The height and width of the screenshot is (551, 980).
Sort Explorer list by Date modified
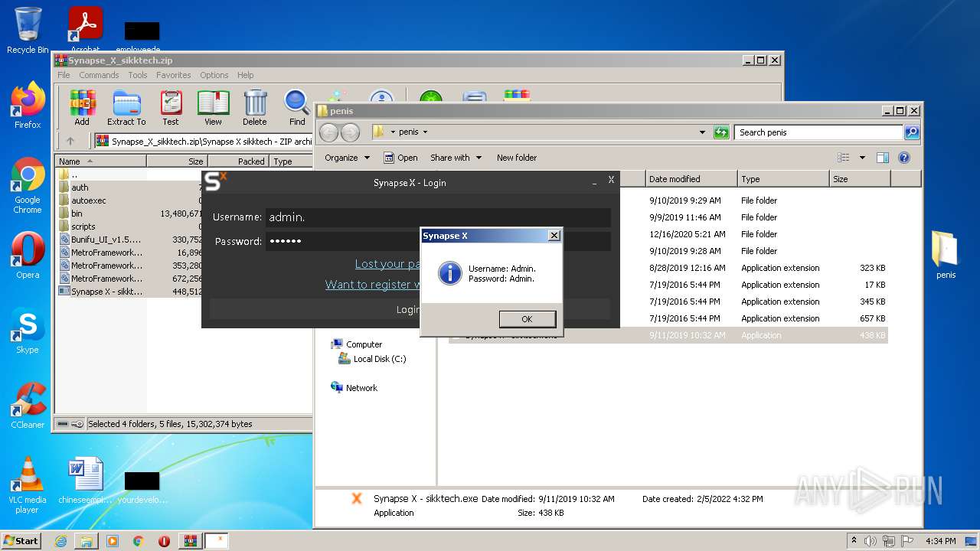(691, 179)
